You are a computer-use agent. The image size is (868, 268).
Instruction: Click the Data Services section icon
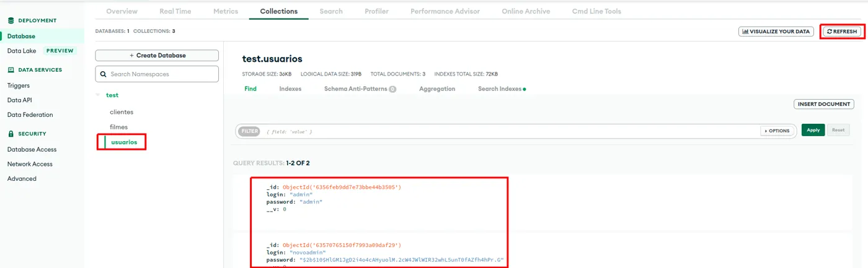(x=11, y=70)
